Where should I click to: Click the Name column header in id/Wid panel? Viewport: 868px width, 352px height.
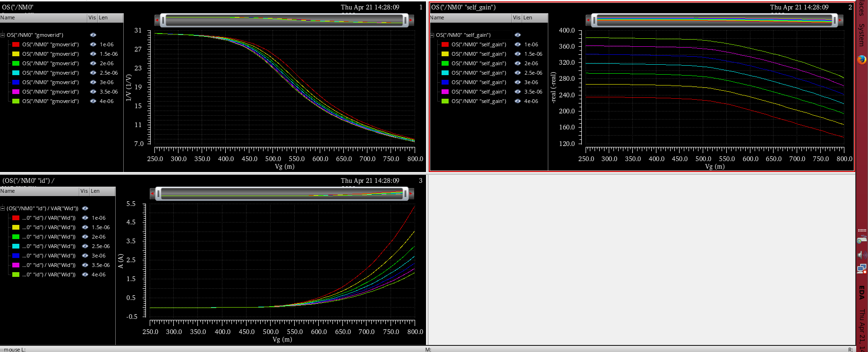coord(39,191)
